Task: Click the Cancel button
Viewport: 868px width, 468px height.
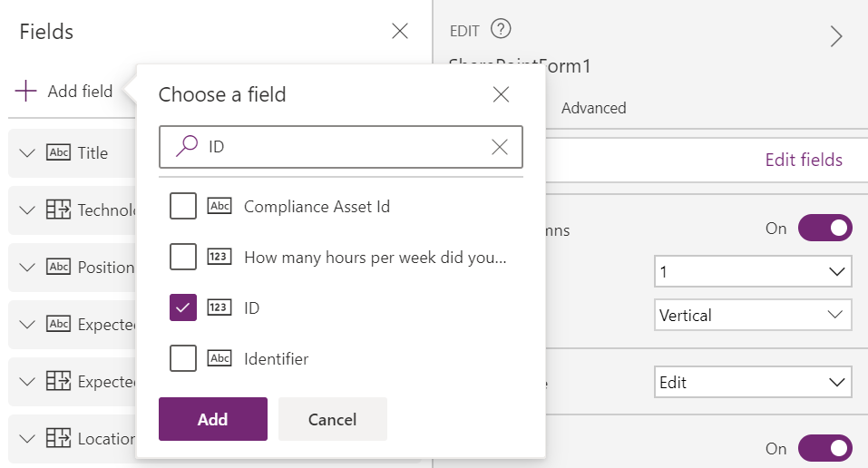Action: pos(333,419)
